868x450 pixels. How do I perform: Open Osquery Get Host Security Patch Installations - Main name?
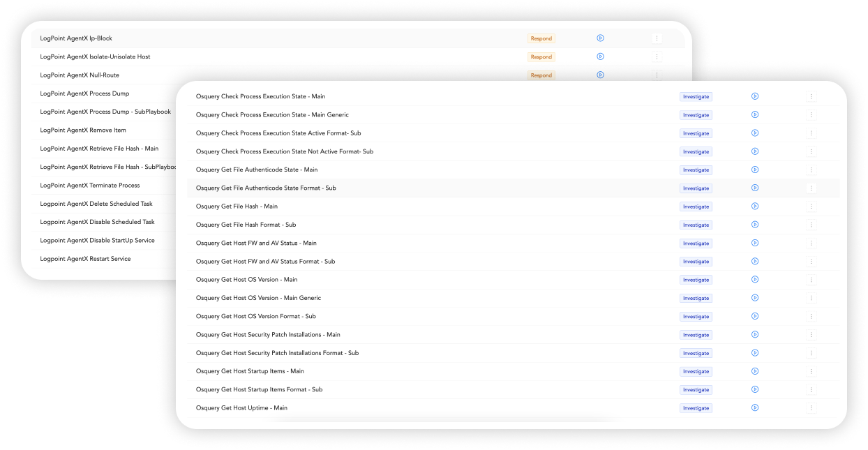pos(268,335)
